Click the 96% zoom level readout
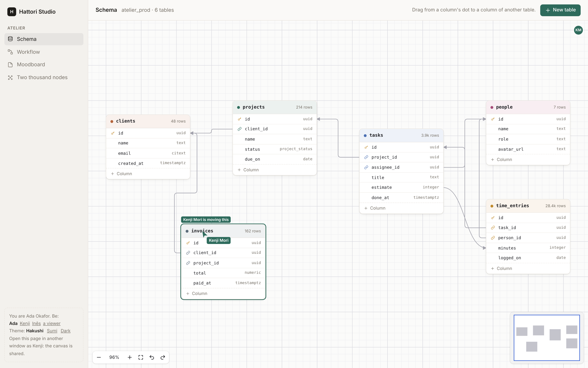This screenshot has width=588, height=368. 114,357
